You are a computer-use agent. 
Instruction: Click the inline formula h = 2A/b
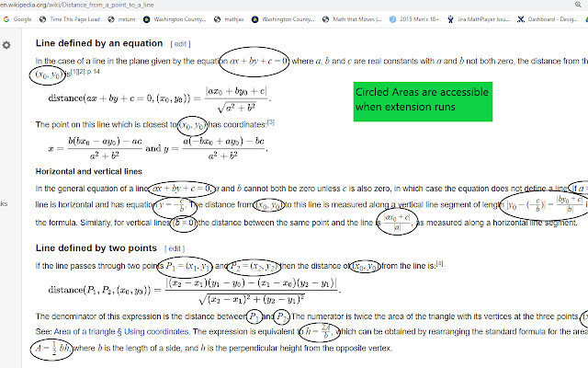point(319,332)
